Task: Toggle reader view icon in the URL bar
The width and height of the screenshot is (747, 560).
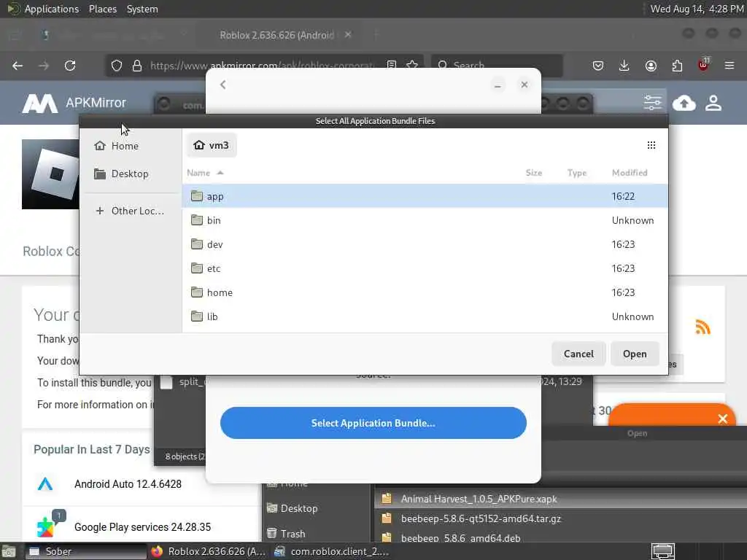Action: tap(392, 65)
